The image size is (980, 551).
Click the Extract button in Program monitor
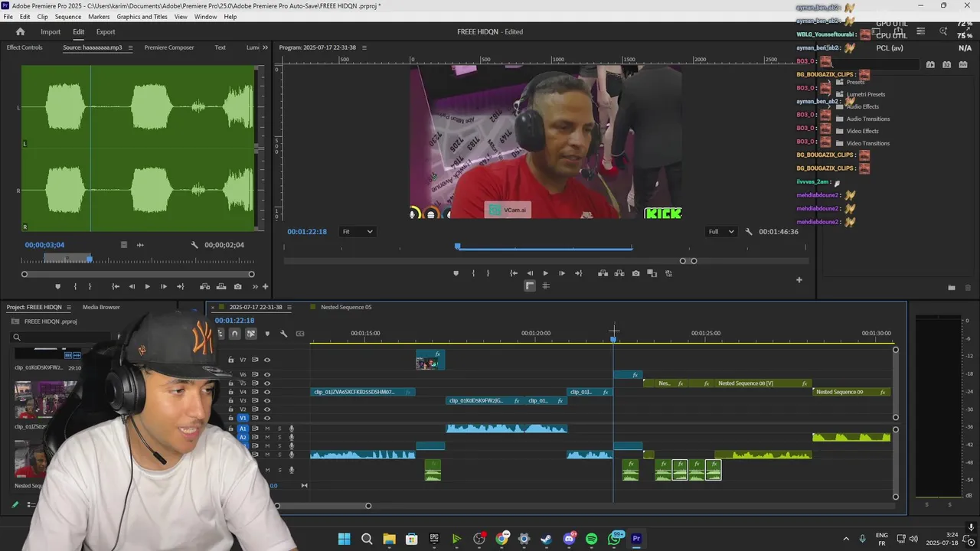619,273
